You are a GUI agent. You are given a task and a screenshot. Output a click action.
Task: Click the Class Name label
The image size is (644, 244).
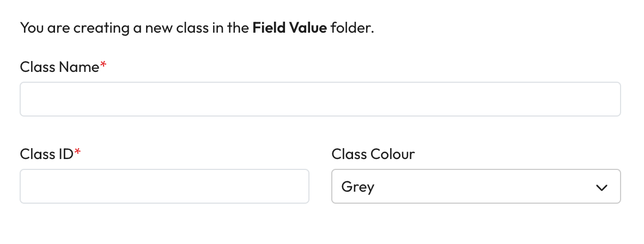pyautogui.click(x=59, y=67)
